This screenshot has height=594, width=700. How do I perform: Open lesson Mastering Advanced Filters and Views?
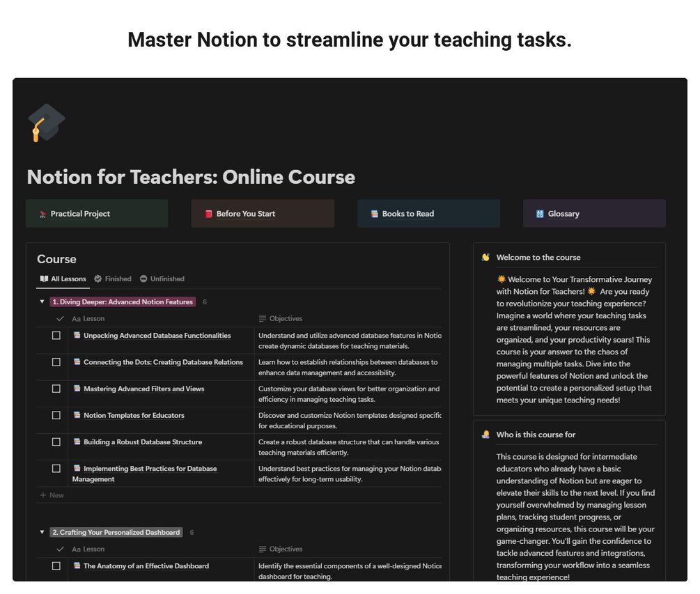(x=143, y=389)
